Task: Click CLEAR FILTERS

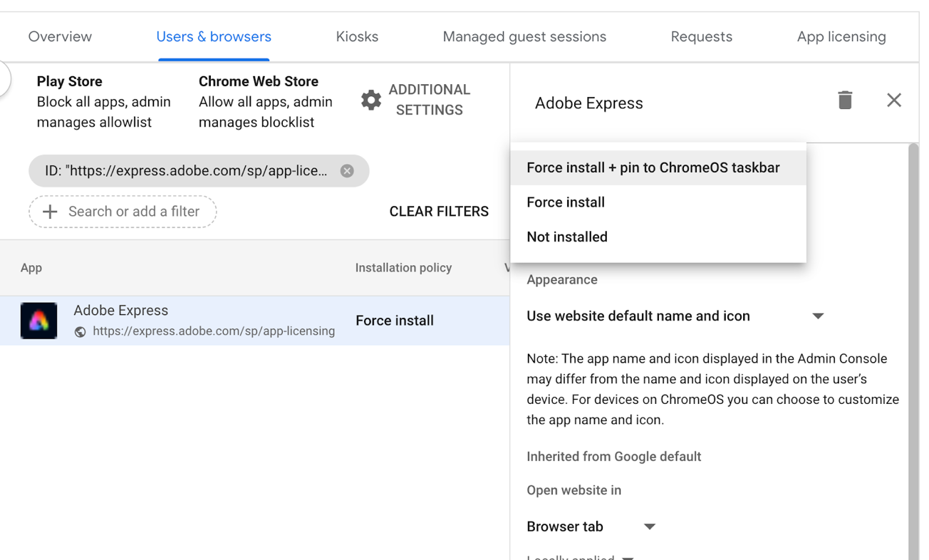Action: 439,211
